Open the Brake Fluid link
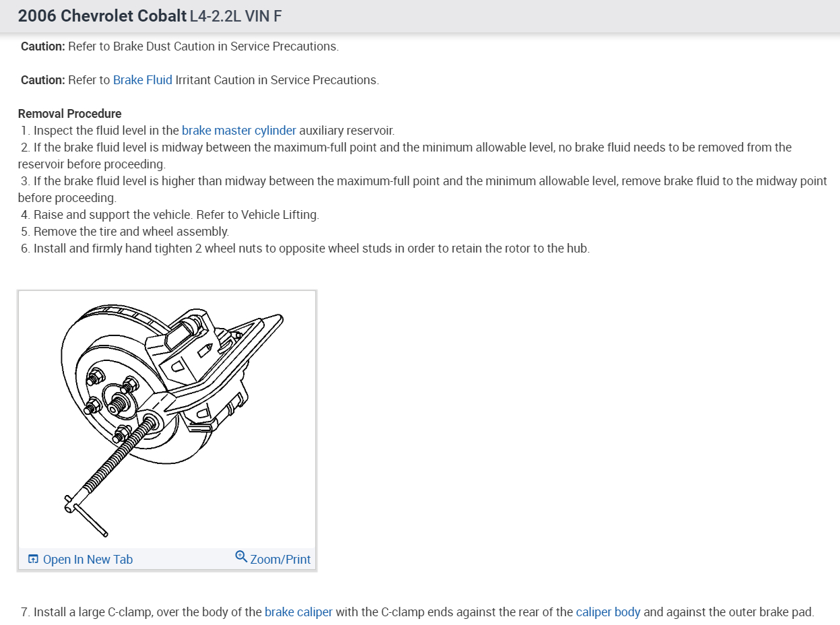Image resolution: width=840 pixels, height=625 pixels. 142,80
